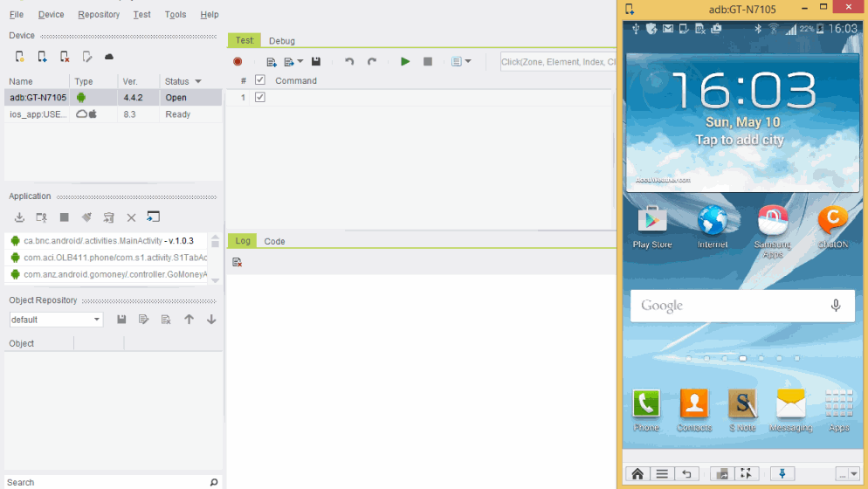Save the test with the floppy disk icon

[316, 62]
